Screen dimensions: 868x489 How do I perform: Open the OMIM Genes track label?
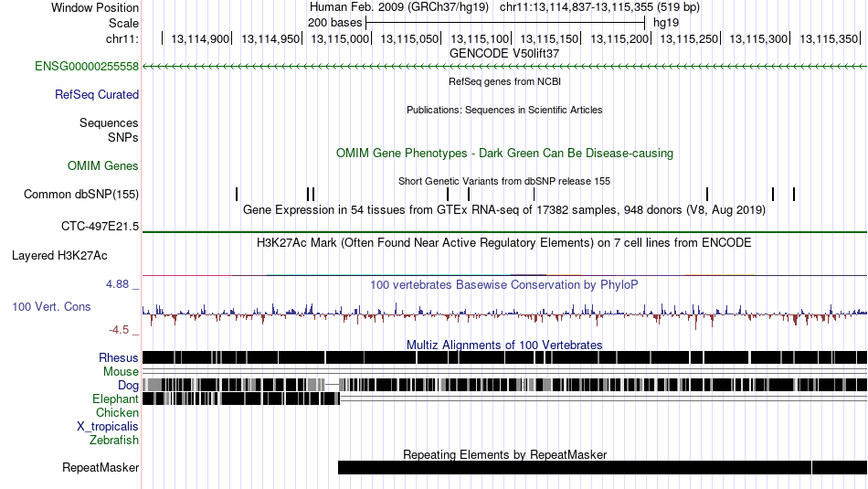coord(103,165)
